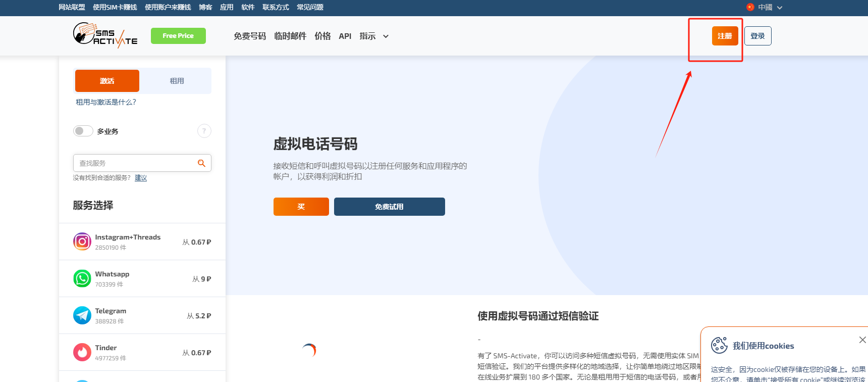868x382 pixels.
Task: Click the Instagram service icon
Action: (x=82, y=242)
